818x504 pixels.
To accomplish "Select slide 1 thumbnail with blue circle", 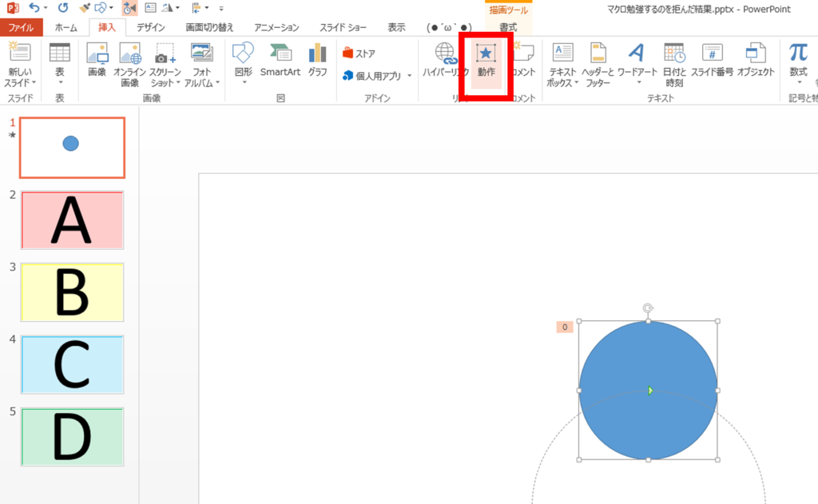I will coord(72,148).
